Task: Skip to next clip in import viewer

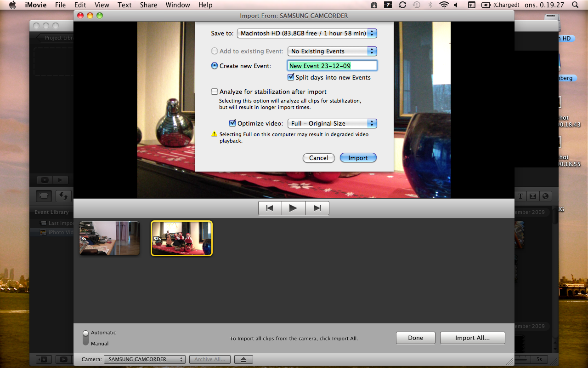Action: coord(317,208)
